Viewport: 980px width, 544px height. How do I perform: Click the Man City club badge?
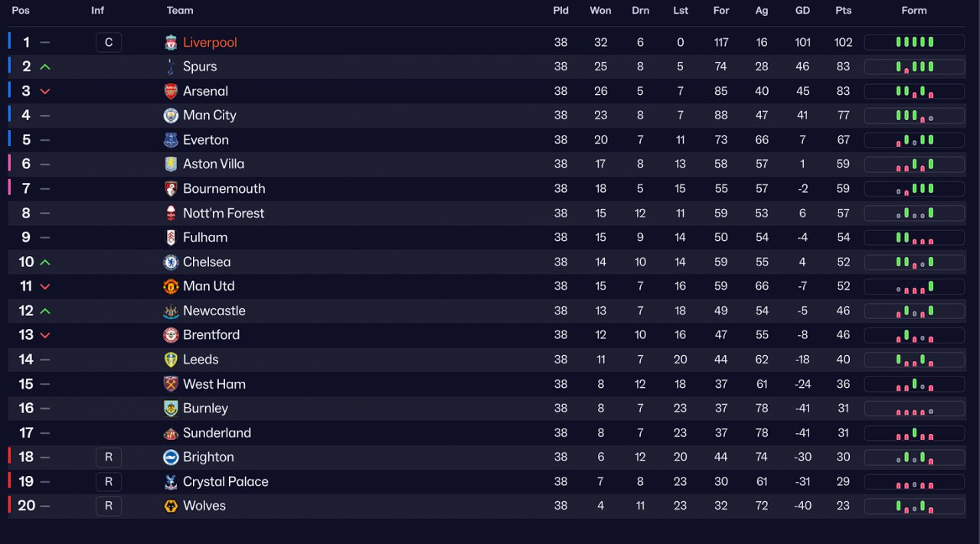click(171, 116)
